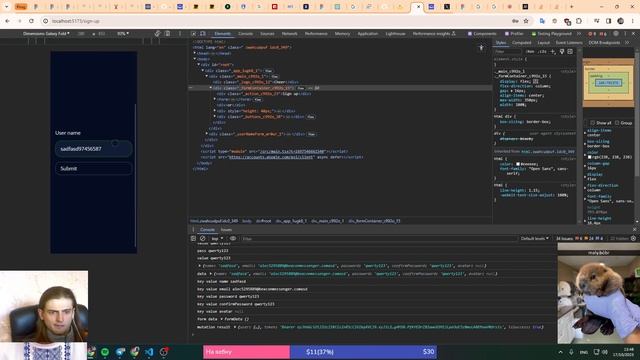640x360 pixels.
Task: Open password manager key icon in address bar
Action: 516,21
